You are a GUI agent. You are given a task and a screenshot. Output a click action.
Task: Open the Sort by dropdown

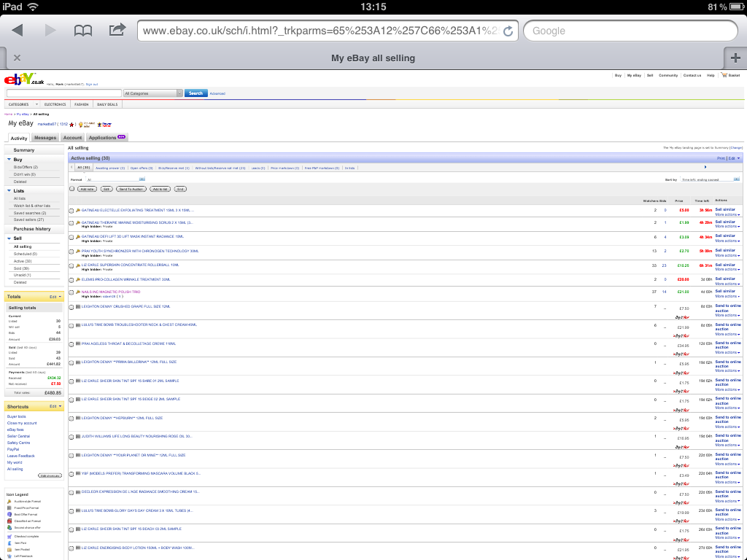[x=710, y=179]
